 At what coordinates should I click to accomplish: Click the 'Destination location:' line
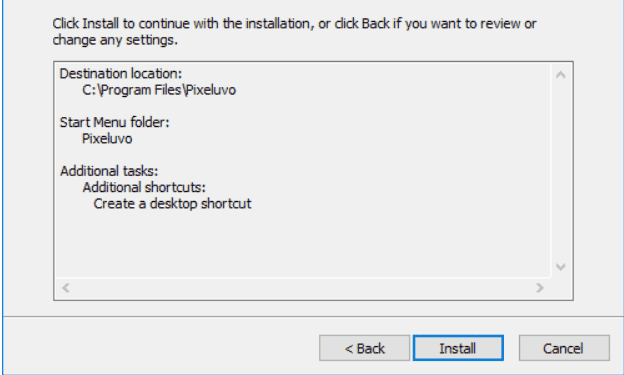(121, 74)
